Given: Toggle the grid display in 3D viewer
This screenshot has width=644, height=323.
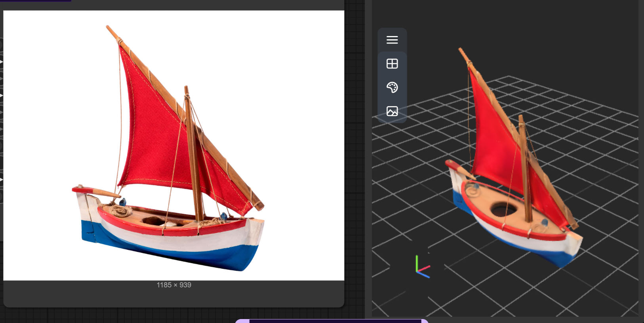Looking at the screenshot, I should click(392, 64).
